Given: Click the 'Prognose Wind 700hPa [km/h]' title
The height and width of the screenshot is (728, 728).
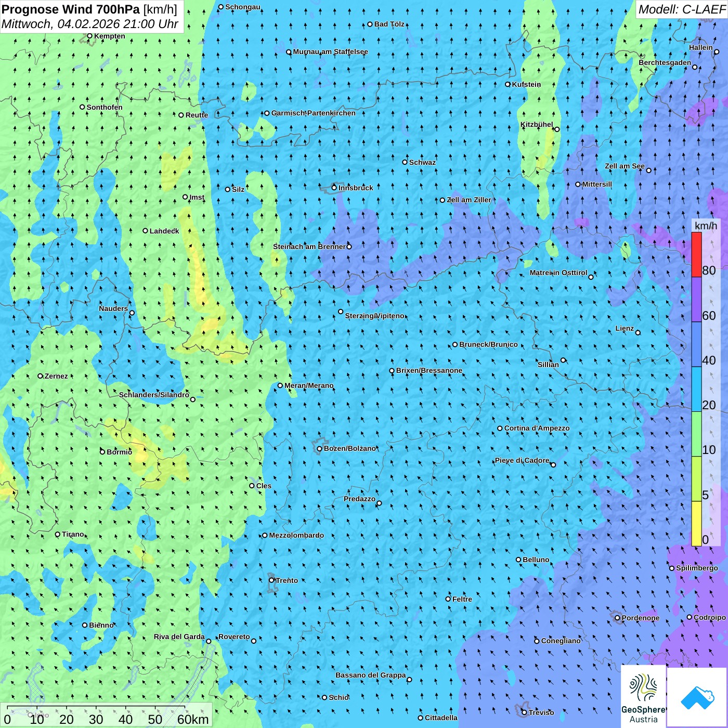Looking at the screenshot, I should coord(89,9).
